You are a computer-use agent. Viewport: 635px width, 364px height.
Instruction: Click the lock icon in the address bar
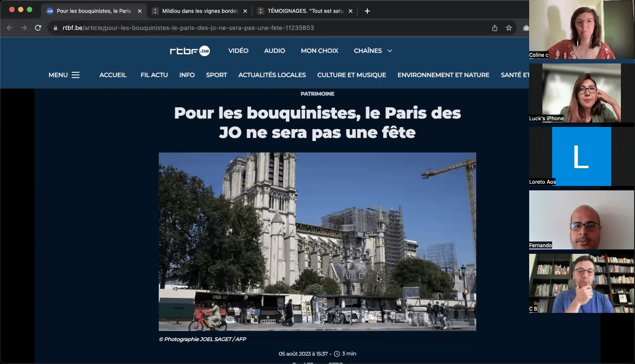click(56, 28)
